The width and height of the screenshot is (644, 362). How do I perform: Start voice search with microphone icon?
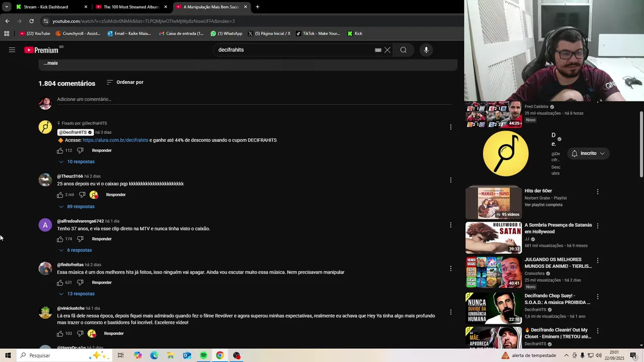426,50
